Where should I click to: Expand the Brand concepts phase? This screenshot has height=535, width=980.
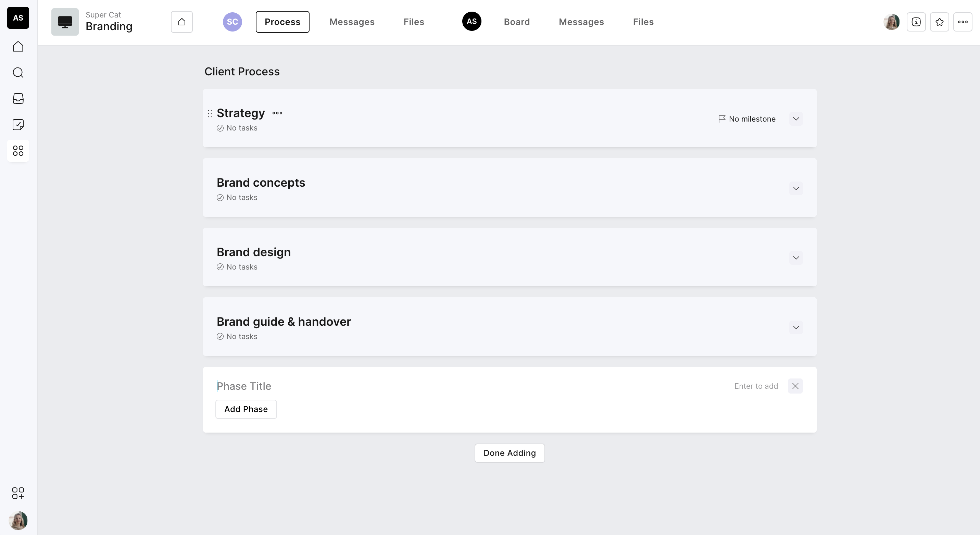pyautogui.click(x=795, y=188)
